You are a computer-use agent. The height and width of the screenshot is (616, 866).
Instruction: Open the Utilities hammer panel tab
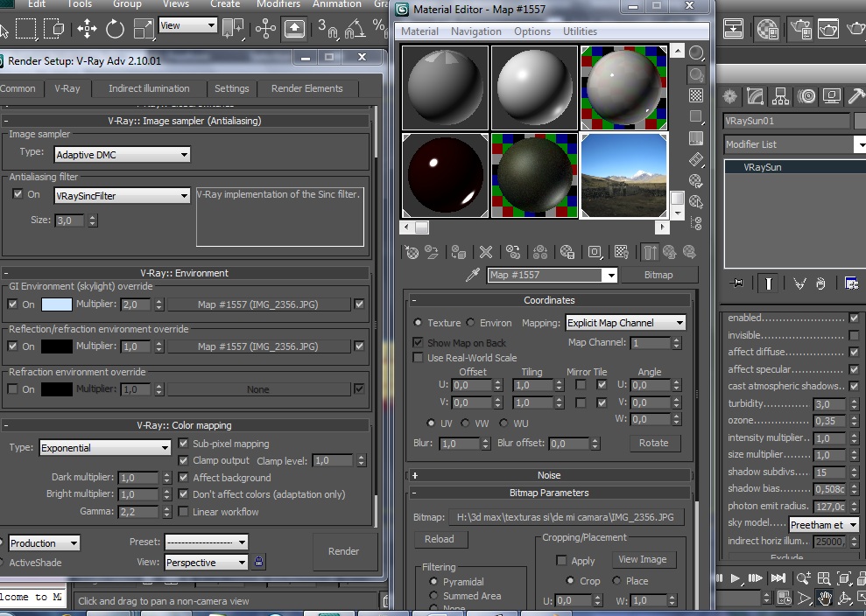[x=856, y=96]
